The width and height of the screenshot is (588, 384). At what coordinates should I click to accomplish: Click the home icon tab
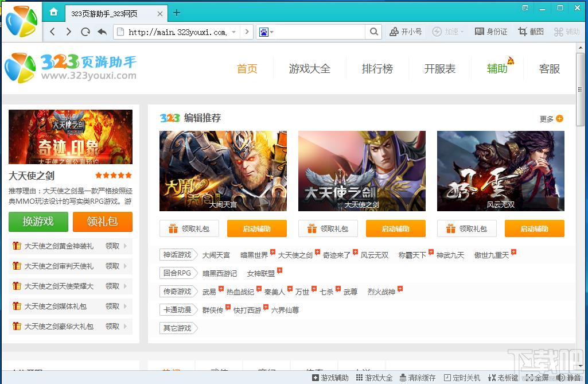coord(53,12)
